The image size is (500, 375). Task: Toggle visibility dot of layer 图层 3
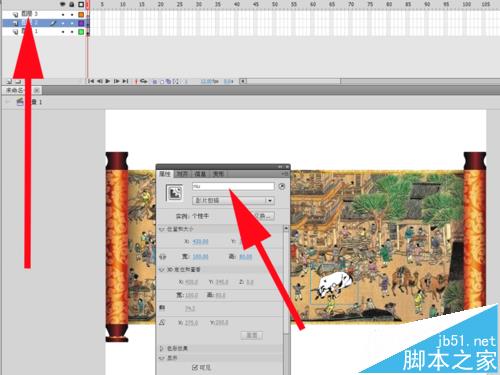coord(62,15)
